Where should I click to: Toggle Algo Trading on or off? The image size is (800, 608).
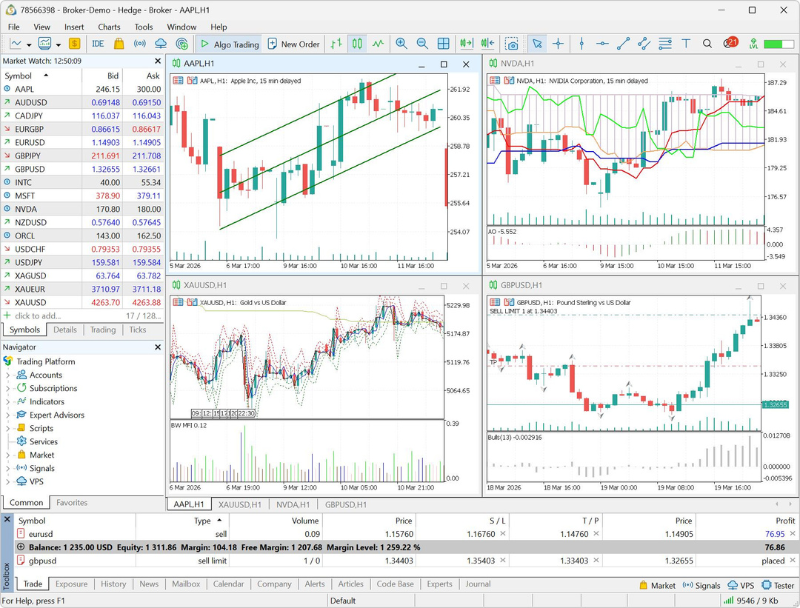[230, 44]
